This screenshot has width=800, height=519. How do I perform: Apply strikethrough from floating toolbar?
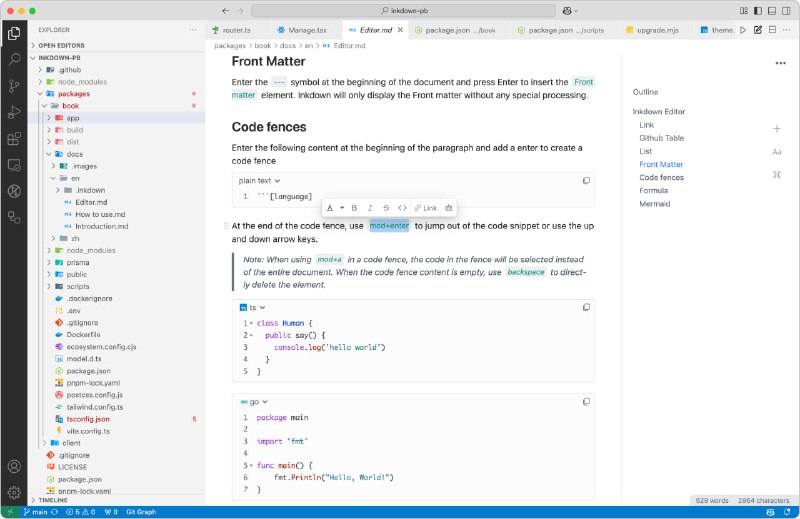coord(386,208)
